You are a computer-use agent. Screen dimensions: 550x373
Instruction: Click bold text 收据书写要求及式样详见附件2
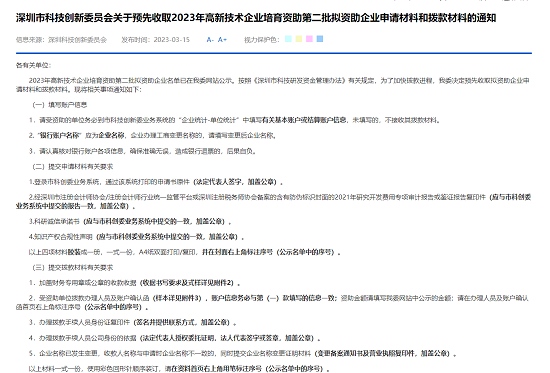pyautogui.click(x=188, y=283)
